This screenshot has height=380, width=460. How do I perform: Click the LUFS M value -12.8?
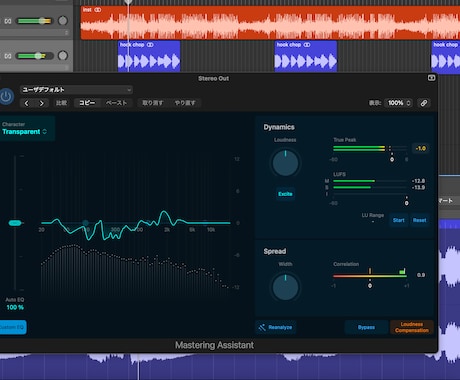[418, 181]
